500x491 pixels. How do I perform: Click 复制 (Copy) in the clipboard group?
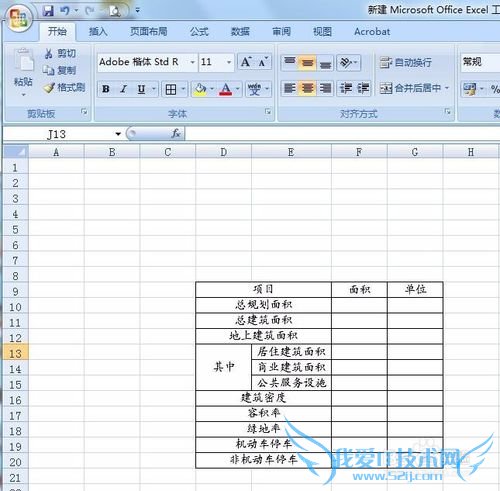(59, 70)
